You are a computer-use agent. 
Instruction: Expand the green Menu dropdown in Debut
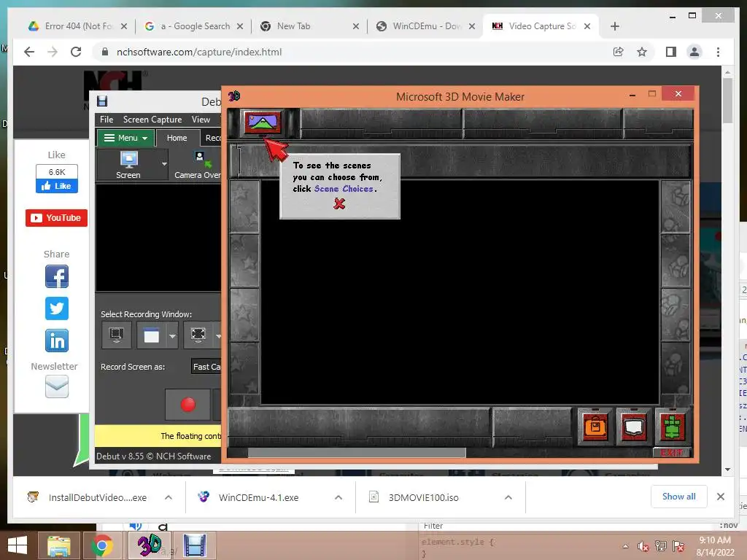pyautogui.click(x=125, y=138)
